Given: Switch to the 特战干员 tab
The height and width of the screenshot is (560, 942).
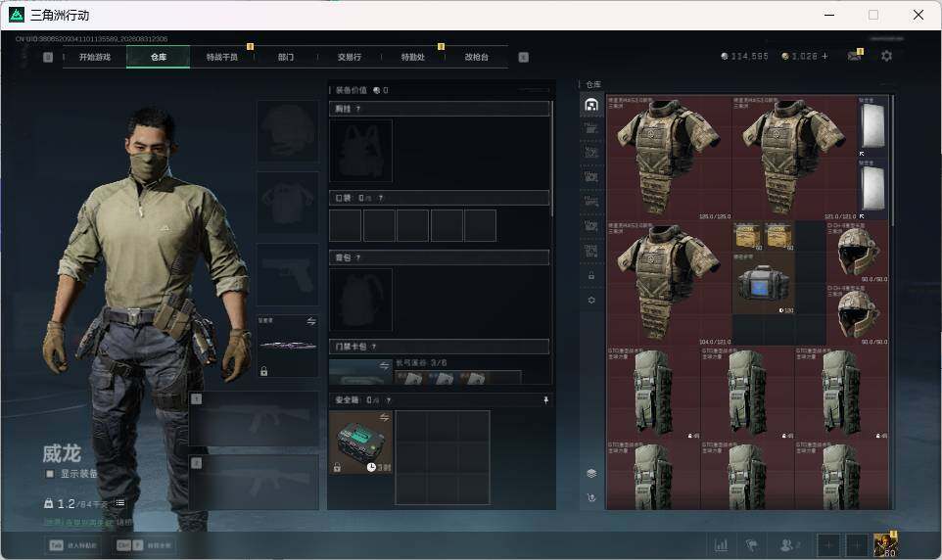Looking at the screenshot, I should pyautogui.click(x=221, y=57).
